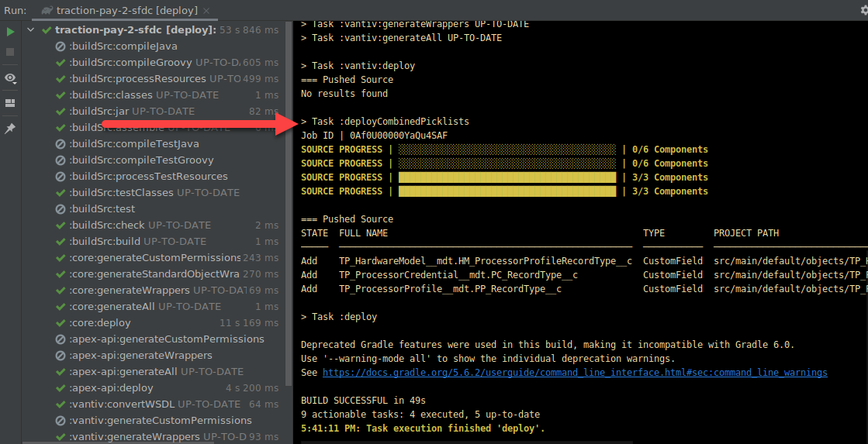Select the :core:deploy task in tree
Viewport: 868px width, 444px height.
99,323
